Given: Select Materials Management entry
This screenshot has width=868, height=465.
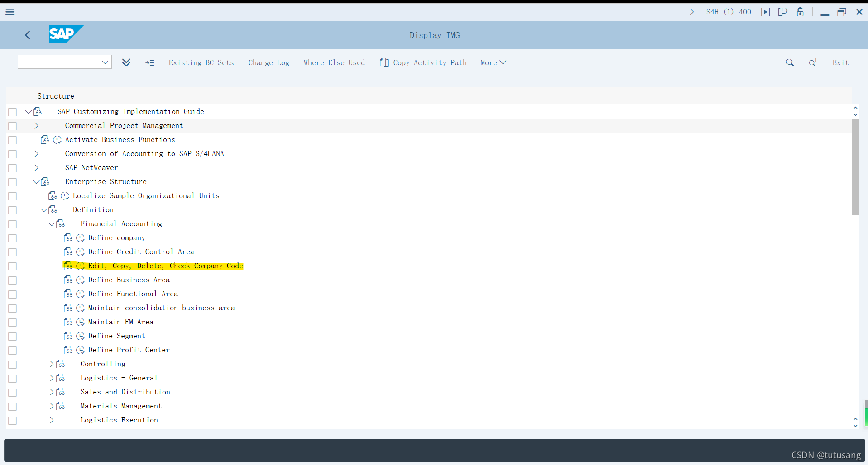Looking at the screenshot, I should tap(121, 406).
